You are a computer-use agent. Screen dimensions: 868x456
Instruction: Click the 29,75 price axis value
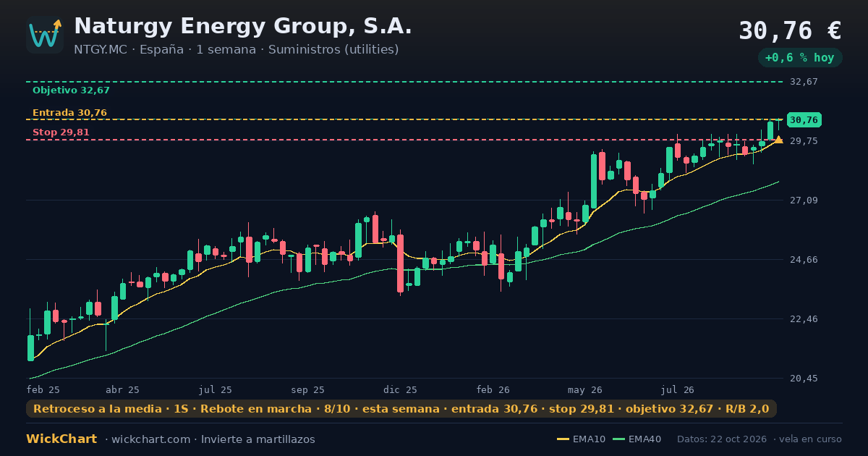coord(804,141)
